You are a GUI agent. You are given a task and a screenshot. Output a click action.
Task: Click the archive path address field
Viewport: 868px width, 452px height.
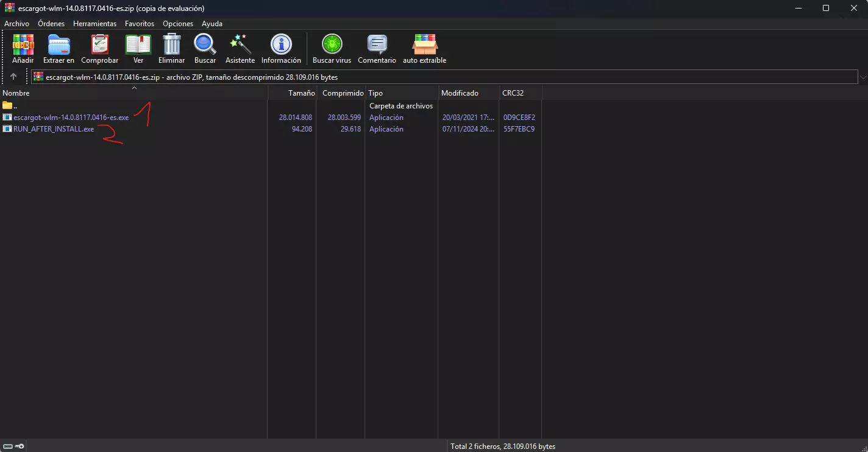pos(444,77)
